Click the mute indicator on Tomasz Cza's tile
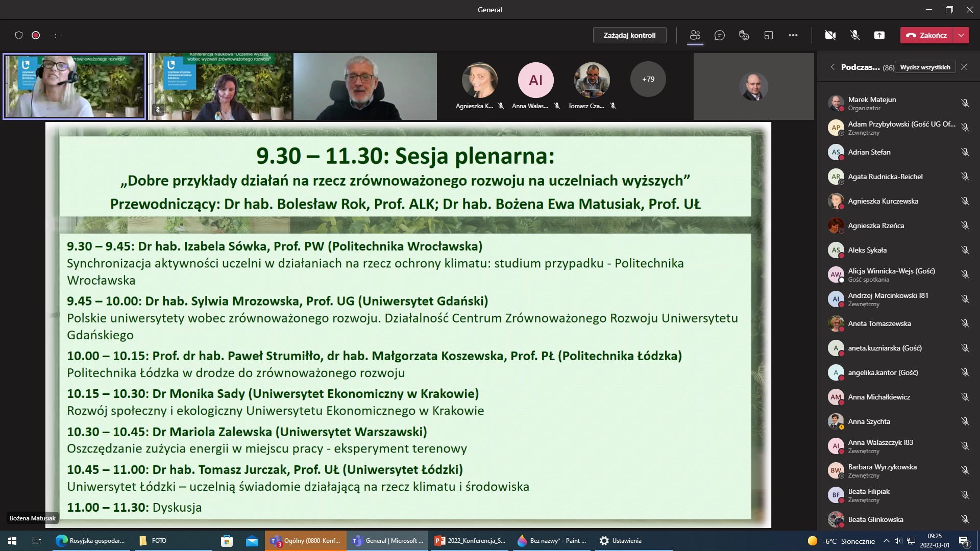The height and width of the screenshot is (551, 980). (x=614, y=106)
